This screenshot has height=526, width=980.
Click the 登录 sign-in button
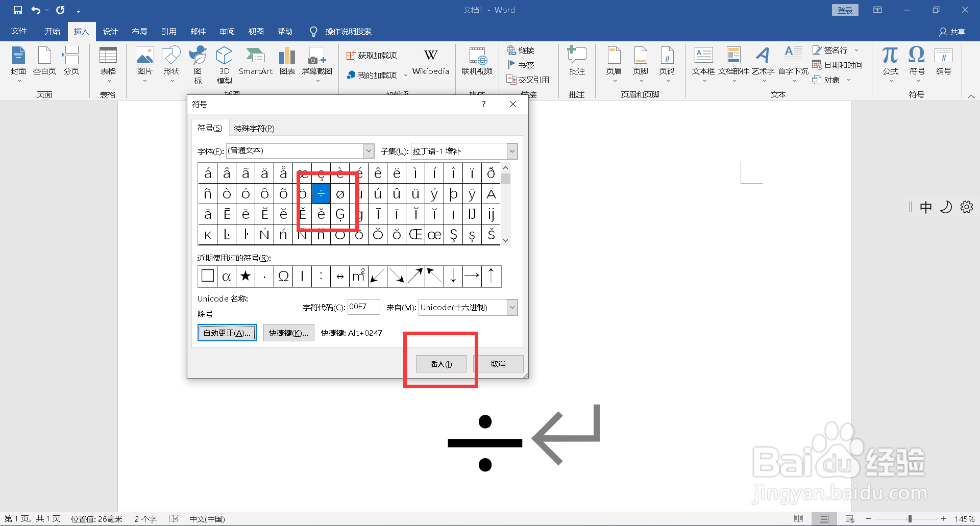(x=845, y=10)
